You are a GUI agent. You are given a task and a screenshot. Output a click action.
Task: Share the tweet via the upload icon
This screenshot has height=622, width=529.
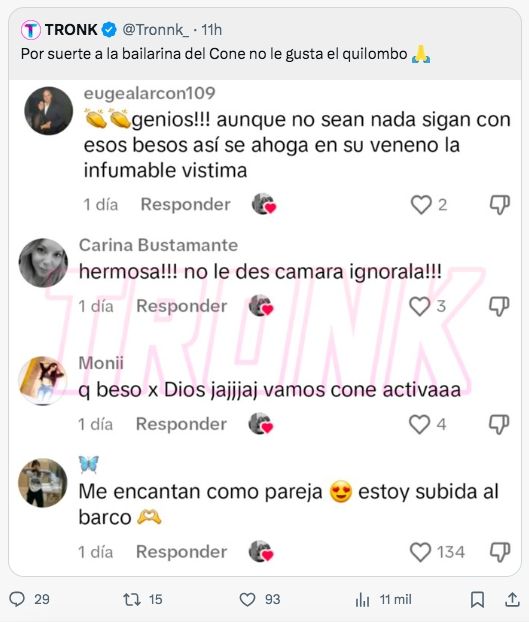click(512, 599)
